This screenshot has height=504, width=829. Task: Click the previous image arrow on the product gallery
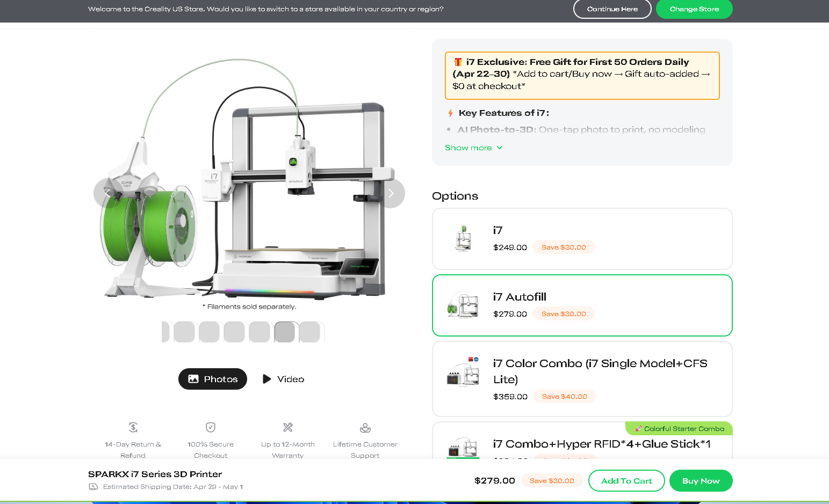(x=107, y=193)
